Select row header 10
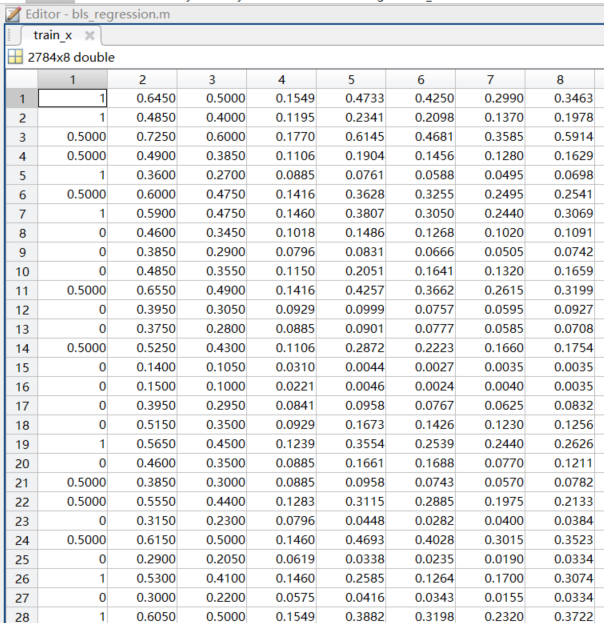Image resolution: width=604 pixels, height=623 pixels. [22, 271]
